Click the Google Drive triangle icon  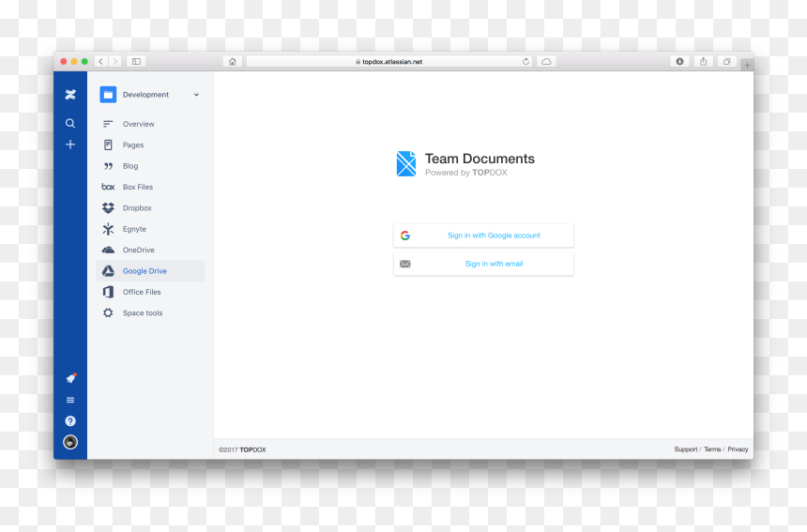[108, 271]
